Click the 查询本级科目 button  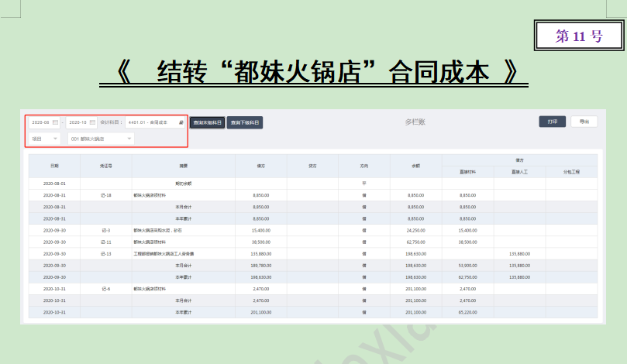click(207, 122)
